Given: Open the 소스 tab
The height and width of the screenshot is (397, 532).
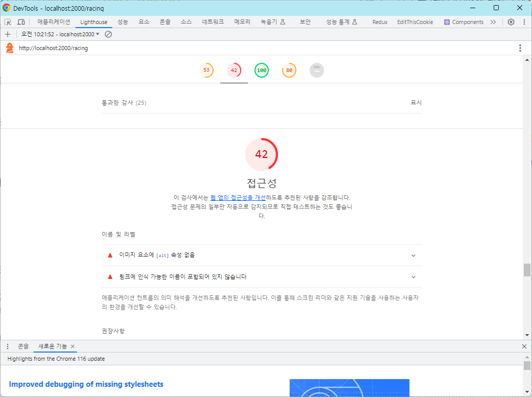Looking at the screenshot, I should (x=186, y=22).
